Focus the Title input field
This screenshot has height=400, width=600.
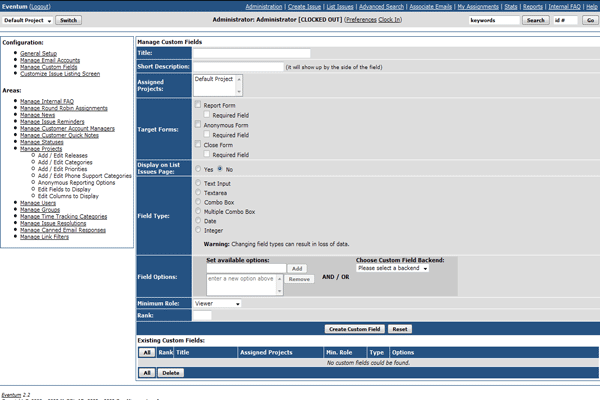tap(252, 53)
